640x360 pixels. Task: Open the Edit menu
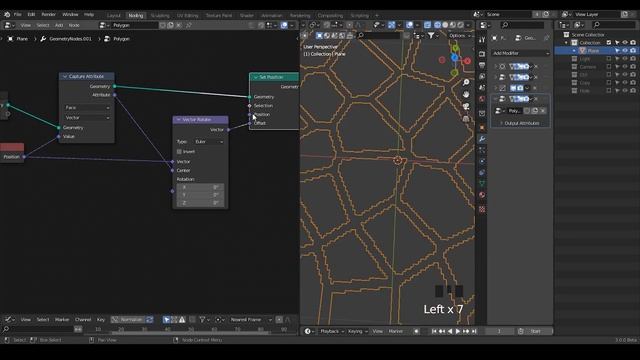[31, 14]
